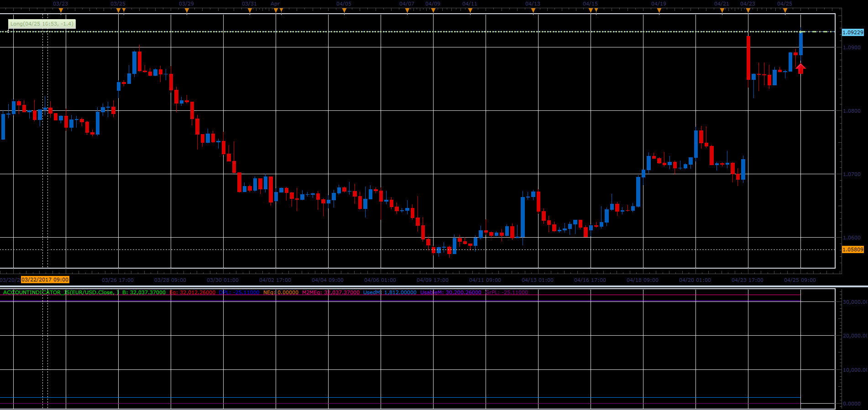This screenshot has height=410, width=868.
Task: Click the orange triangle marker under 04/19
Action: click(x=659, y=10)
